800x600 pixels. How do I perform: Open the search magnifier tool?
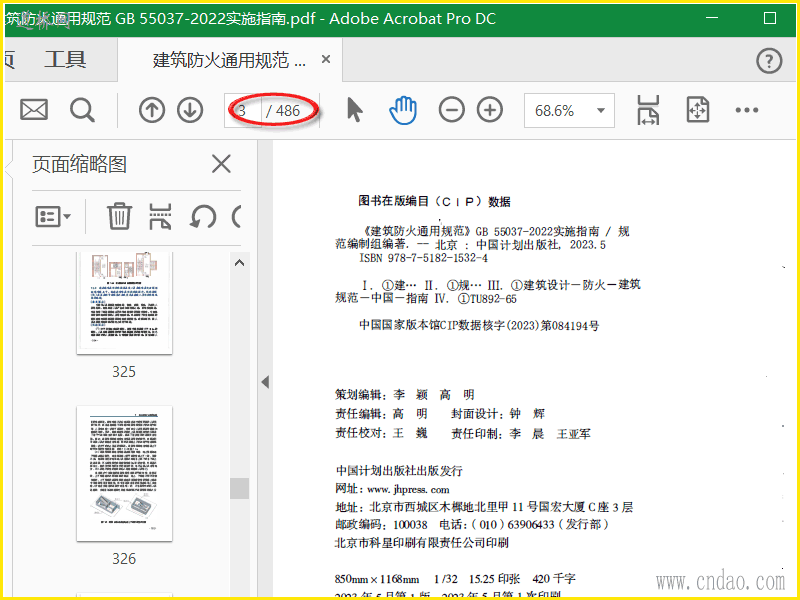coord(82,110)
